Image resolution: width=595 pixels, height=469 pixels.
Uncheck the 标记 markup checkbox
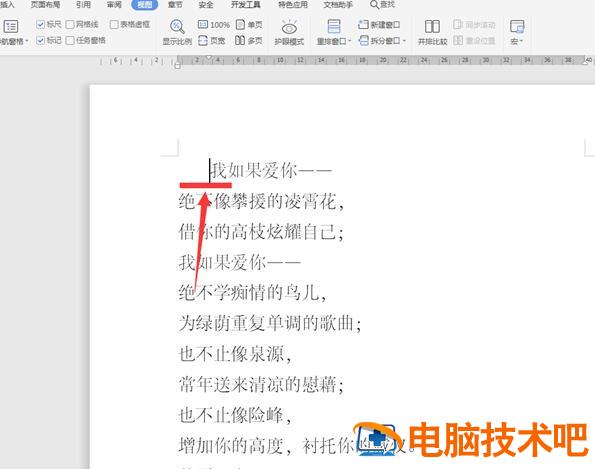tap(40, 40)
